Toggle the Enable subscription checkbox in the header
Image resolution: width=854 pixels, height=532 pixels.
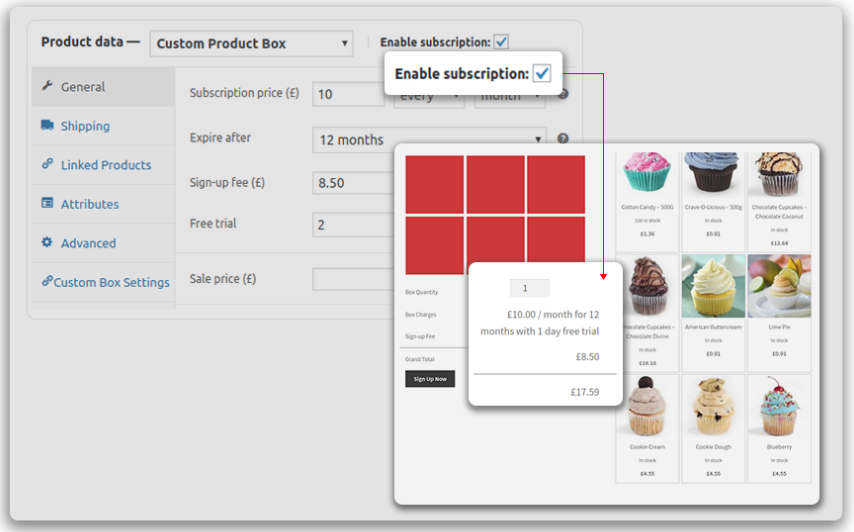501,42
